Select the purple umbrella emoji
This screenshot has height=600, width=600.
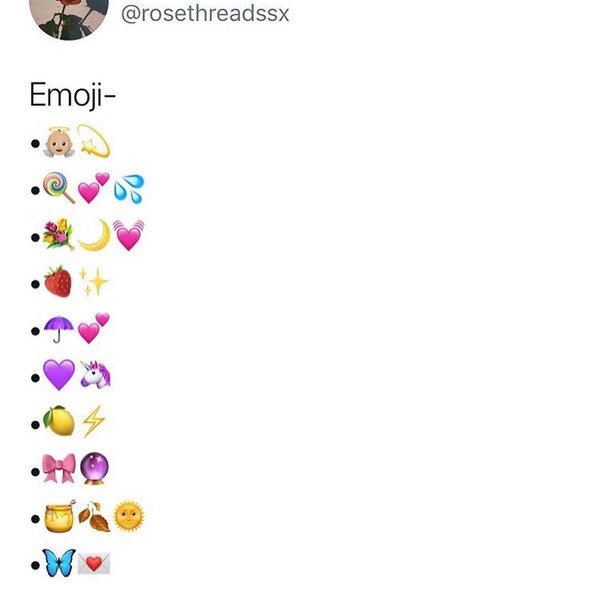[x=58, y=329]
